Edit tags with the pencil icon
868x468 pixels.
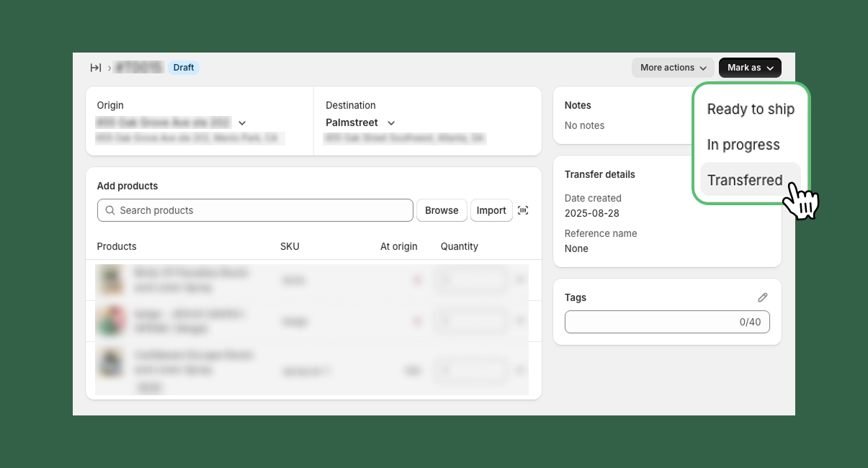click(x=763, y=297)
